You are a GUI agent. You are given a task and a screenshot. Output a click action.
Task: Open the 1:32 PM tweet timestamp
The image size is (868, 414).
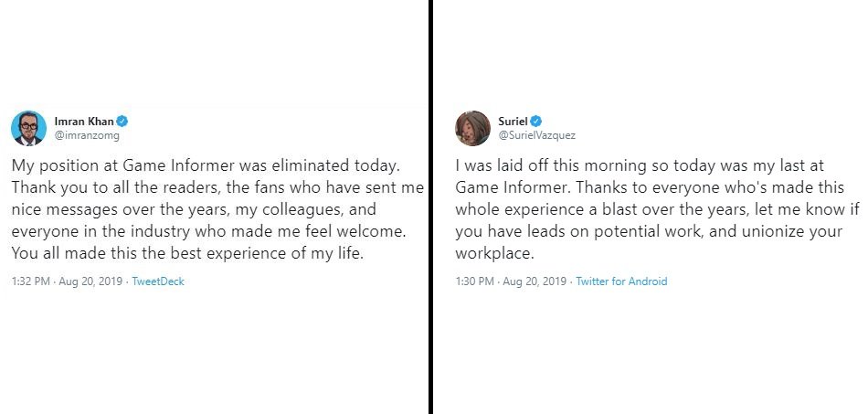[30, 281]
